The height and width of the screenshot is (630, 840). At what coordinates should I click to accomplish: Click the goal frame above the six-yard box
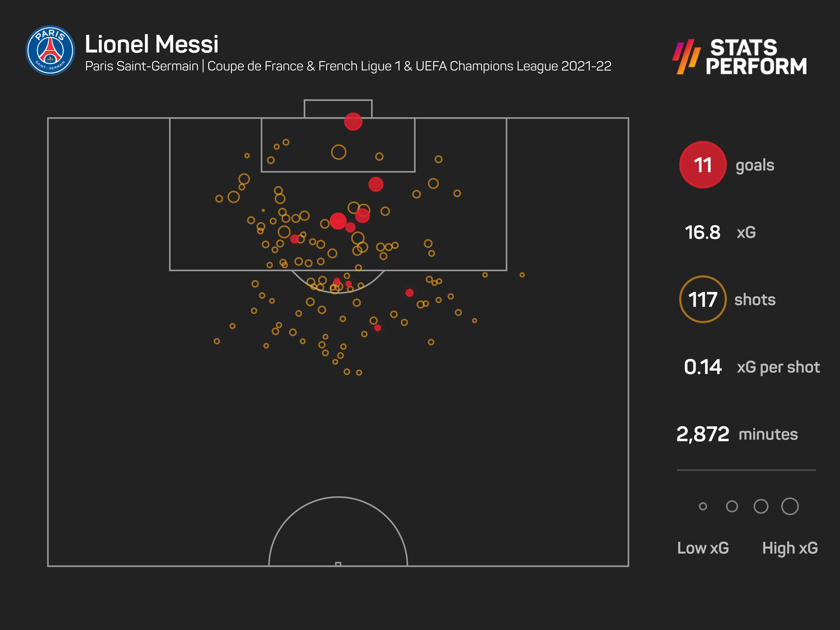coord(338,108)
